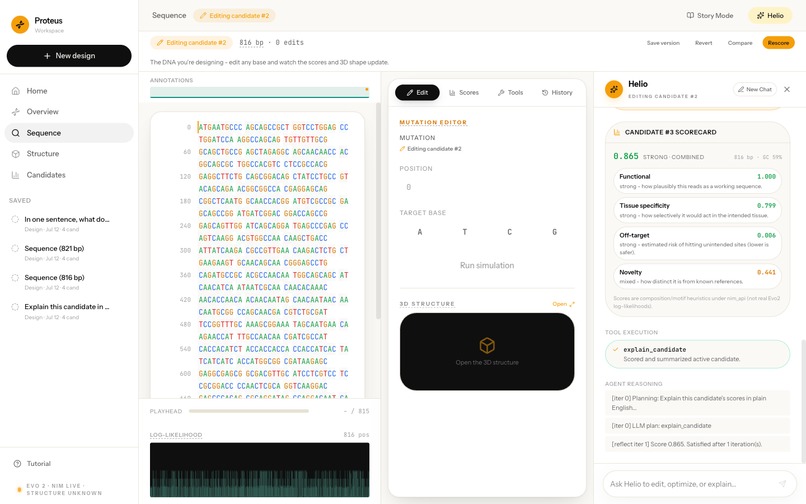Select target base A
806x504 pixels.
coord(420,232)
